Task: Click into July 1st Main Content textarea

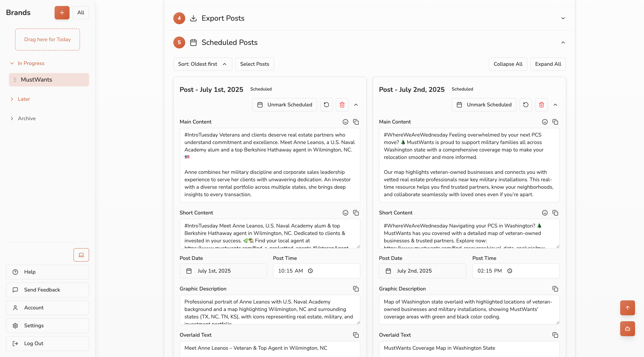Action: [270, 165]
